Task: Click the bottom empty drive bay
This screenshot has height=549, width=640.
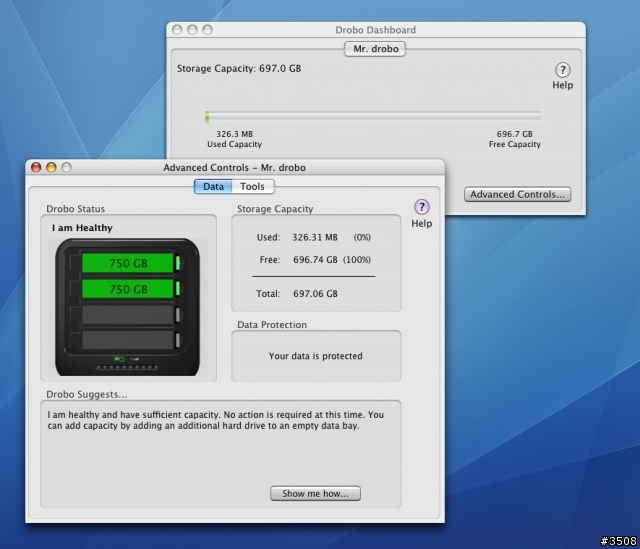Action: click(x=128, y=340)
